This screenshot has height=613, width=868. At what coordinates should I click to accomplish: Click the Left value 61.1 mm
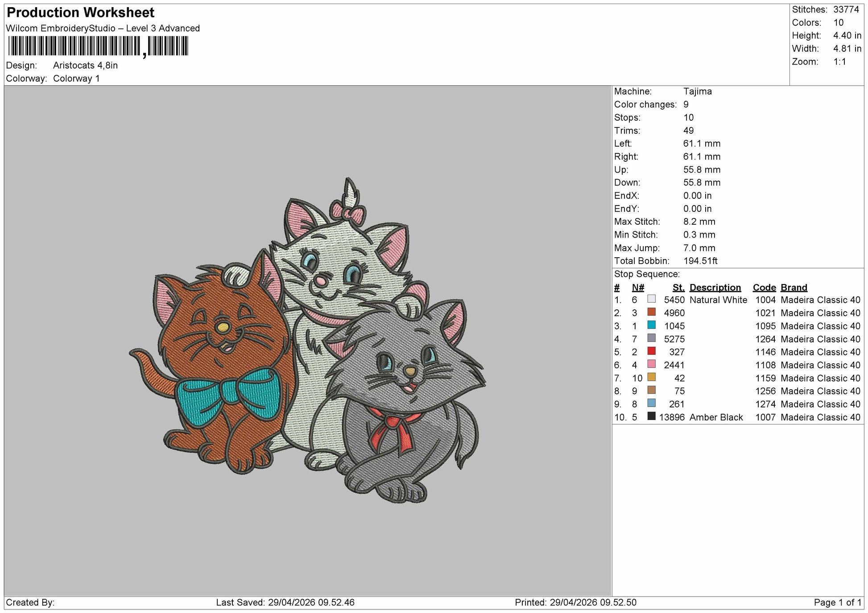(x=702, y=144)
